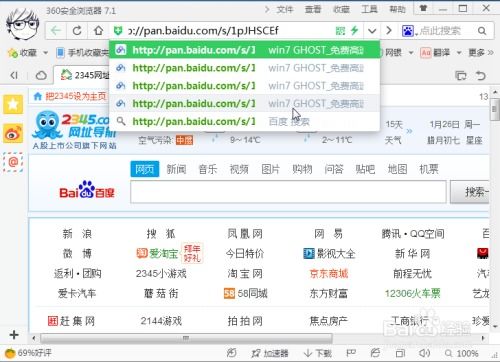The height and width of the screenshot is (362, 500).
Task: Open the mail @ sidebar icon
Action: click(13, 162)
